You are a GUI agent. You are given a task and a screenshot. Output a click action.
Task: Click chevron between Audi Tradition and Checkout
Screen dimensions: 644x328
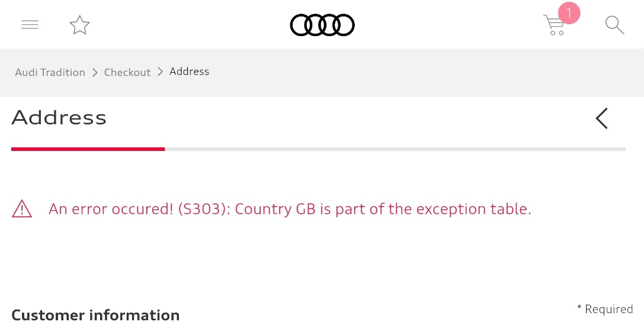tap(95, 73)
